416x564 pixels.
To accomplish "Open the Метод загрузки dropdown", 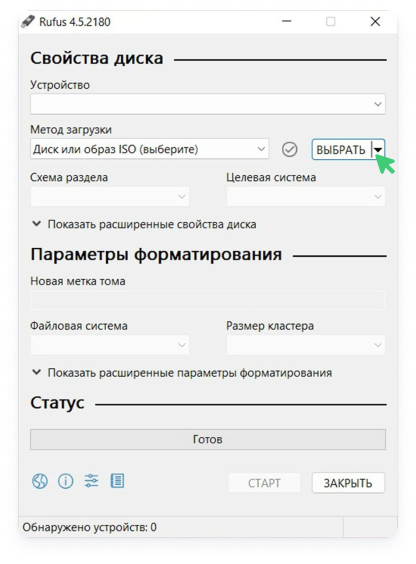I will pyautogui.click(x=150, y=149).
